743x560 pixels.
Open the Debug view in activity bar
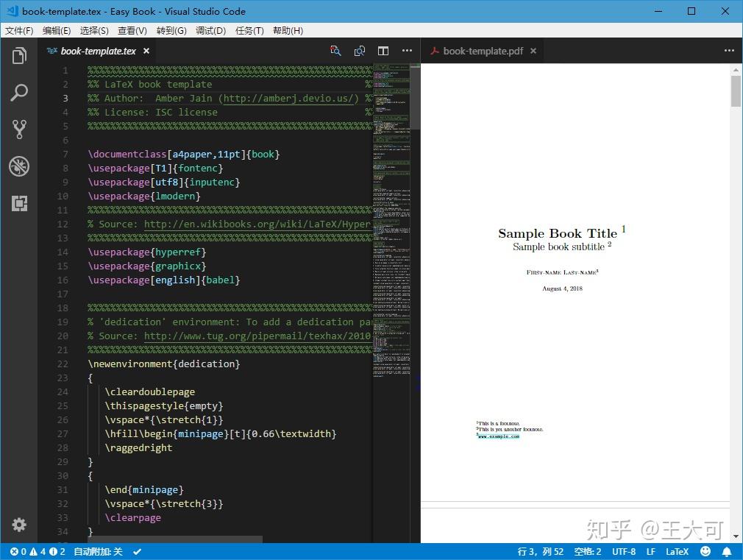click(19, 166)
